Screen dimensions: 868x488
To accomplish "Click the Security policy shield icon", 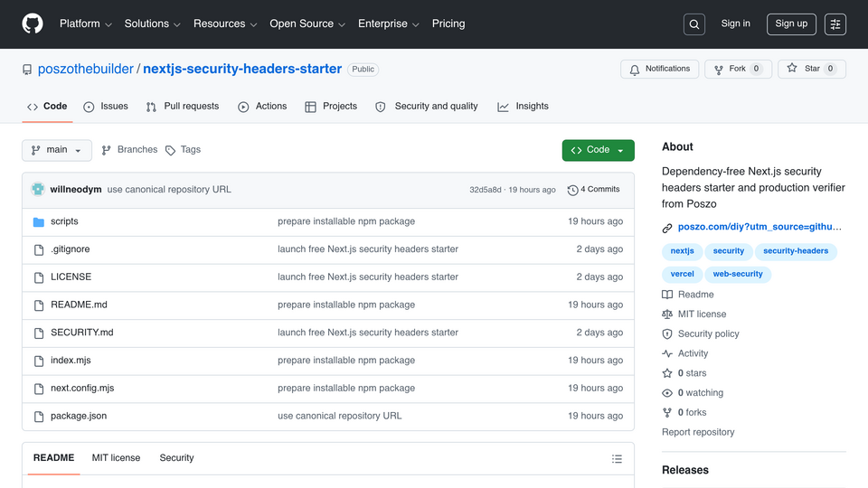I will [x=667, y=334].
